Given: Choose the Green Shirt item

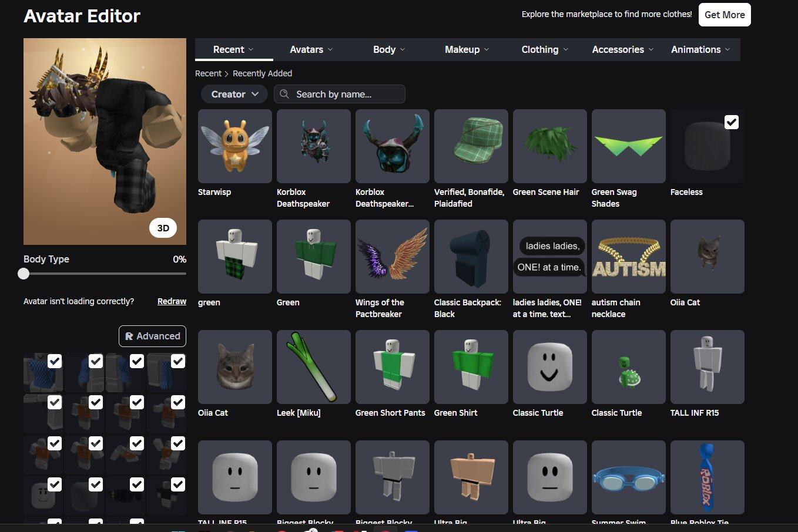Looking at the screenshot, I should click(471, 367).
